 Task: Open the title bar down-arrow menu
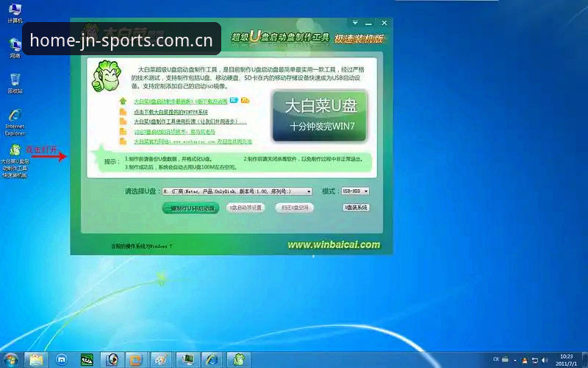pos(355,23)
